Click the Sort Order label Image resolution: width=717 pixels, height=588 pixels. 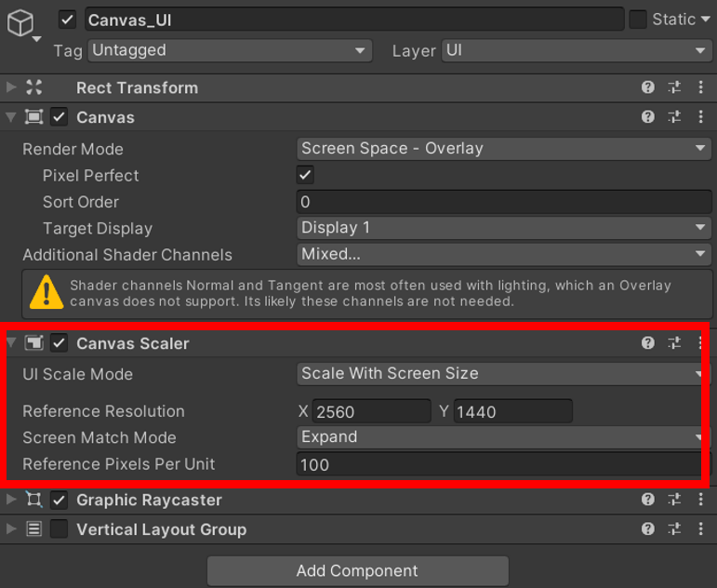point(81,202)
